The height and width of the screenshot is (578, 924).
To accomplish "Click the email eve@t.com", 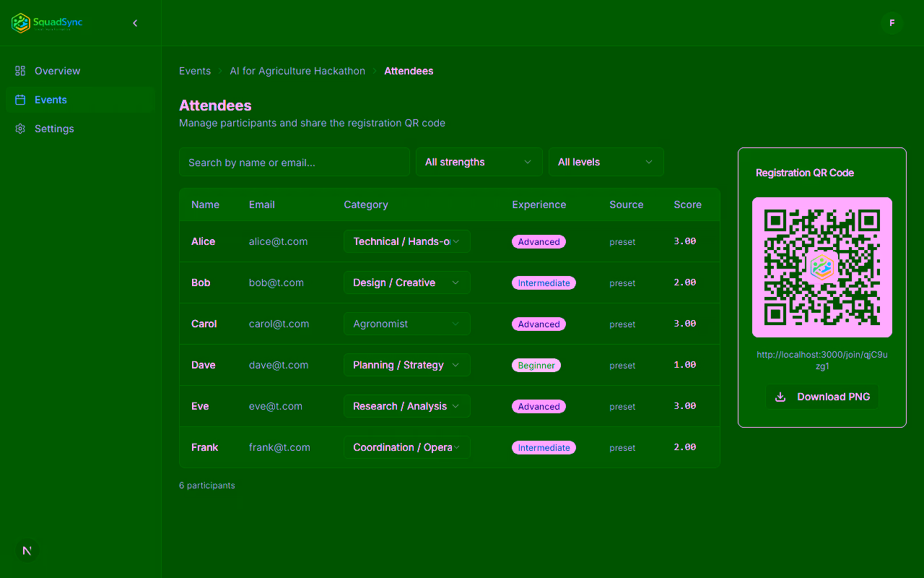I will (x=276, y=406).
